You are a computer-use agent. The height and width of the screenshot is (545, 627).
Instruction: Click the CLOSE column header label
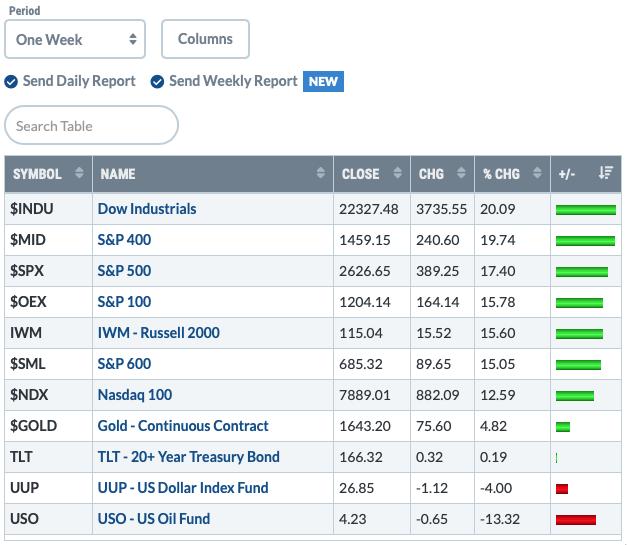360,174
